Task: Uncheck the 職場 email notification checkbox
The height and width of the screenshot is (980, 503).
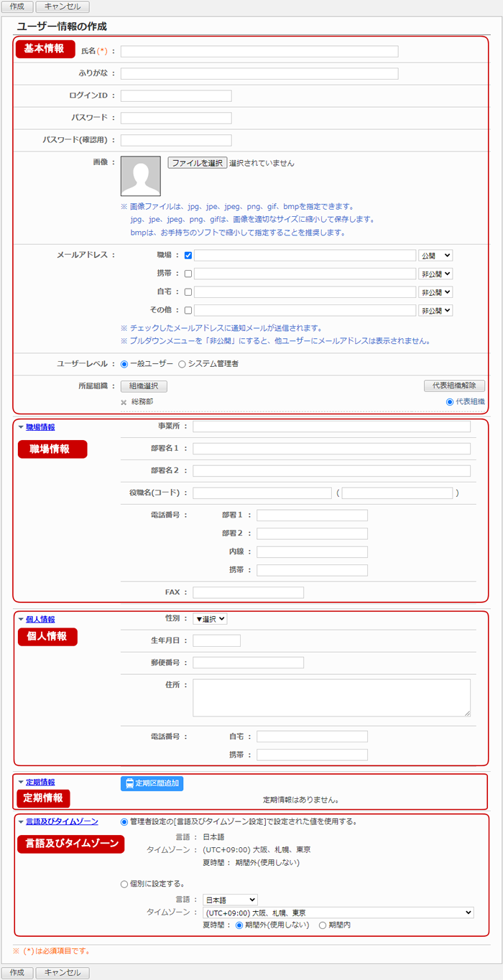Action: coord(188,255)
